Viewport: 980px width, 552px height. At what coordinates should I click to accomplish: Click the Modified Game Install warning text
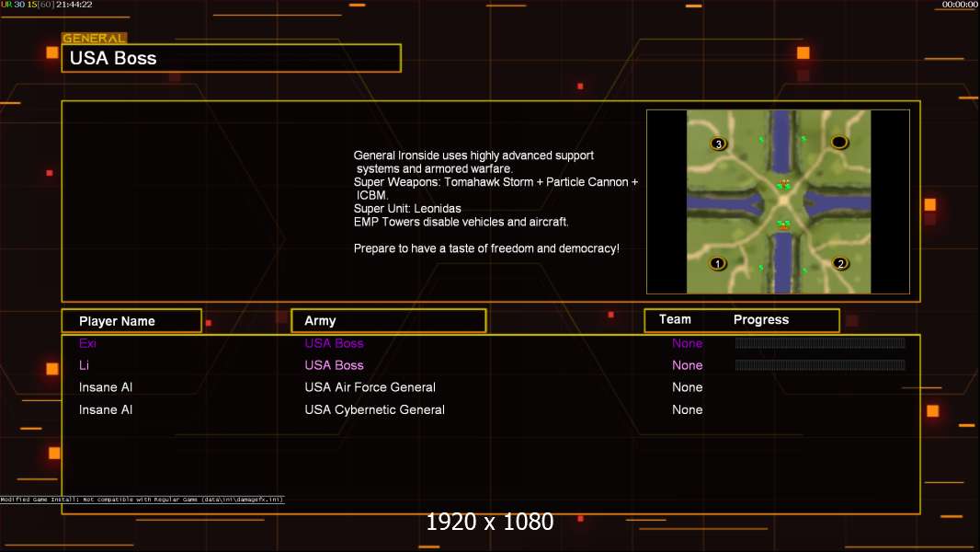(x=142, y=500)
